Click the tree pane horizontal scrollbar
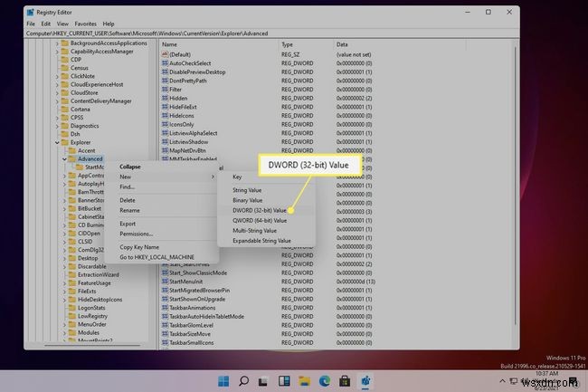This screenshot has height=392, width=588. tap(92, 345)
